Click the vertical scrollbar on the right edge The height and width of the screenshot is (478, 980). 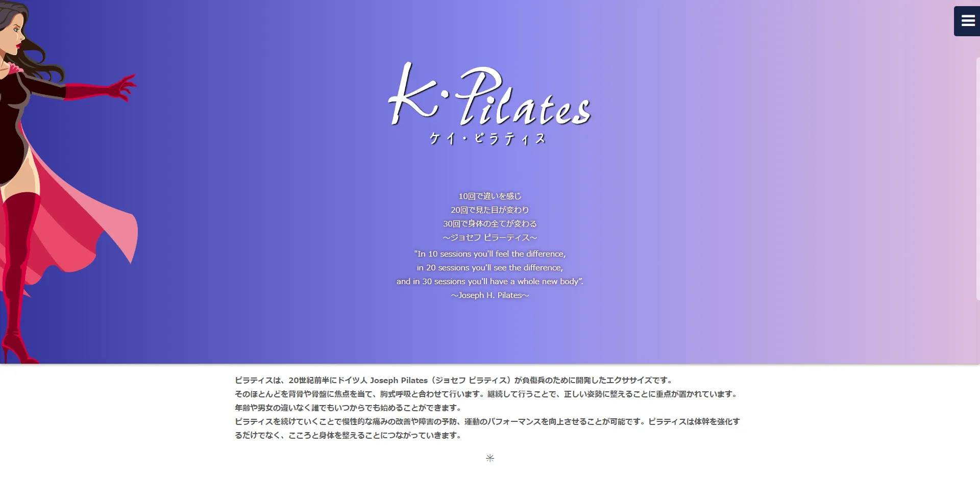(x=977, y=179)
